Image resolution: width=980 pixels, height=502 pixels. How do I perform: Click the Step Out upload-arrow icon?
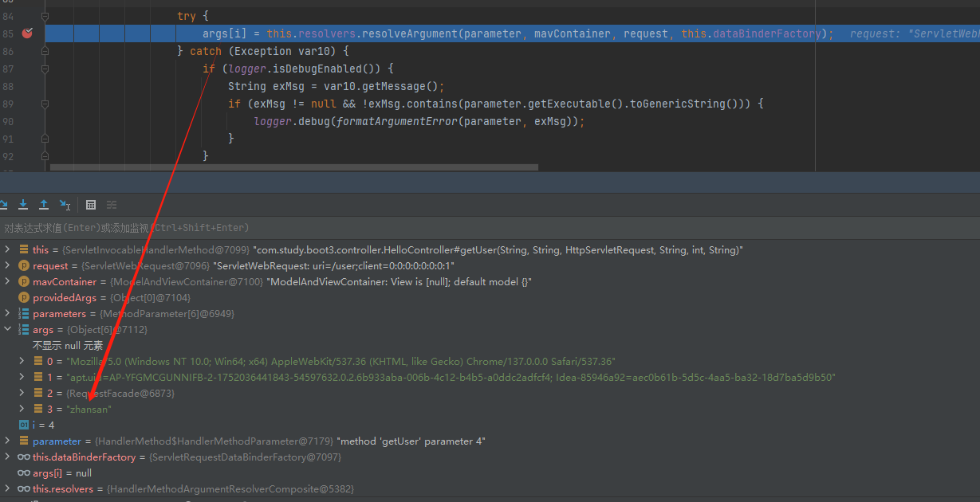pos(44,205)
